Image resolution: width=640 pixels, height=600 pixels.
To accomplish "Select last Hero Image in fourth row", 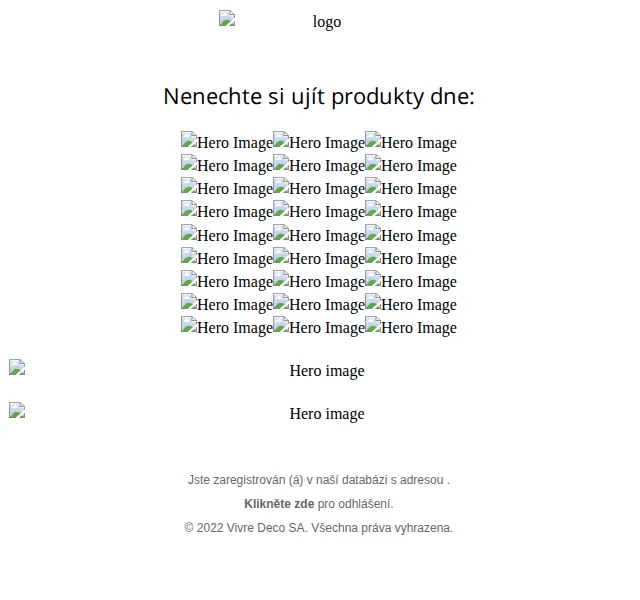I will tap(411, 211).
